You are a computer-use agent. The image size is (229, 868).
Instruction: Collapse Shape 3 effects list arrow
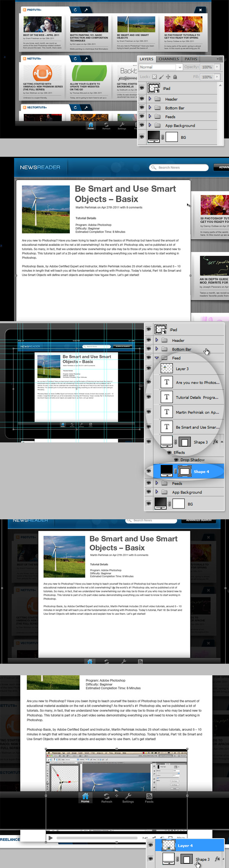point(222,442)
